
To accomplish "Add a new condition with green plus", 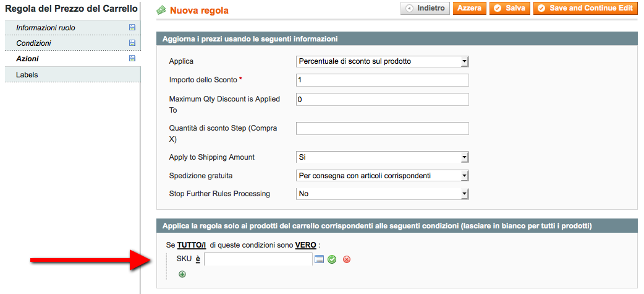I will tap(182, 274).
